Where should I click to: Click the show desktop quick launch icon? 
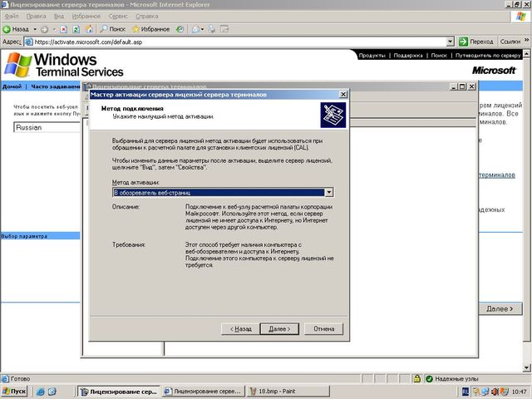tap(52, 392)
